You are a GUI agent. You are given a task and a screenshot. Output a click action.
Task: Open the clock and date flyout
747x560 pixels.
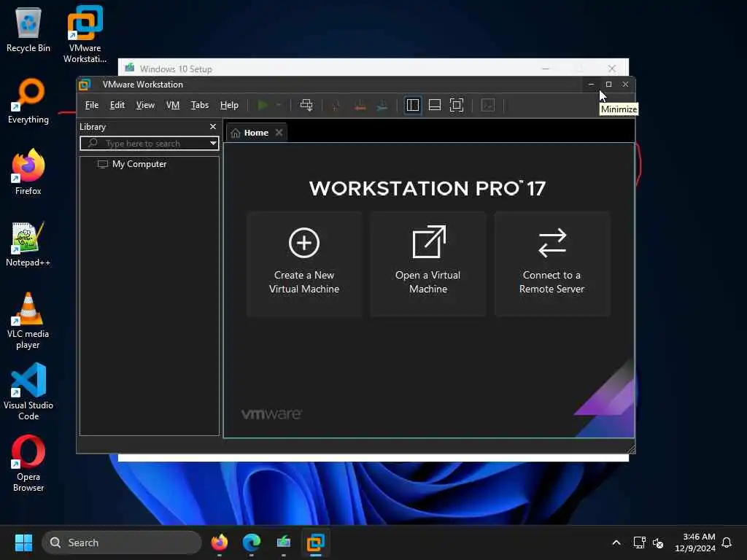coord(695,542)
